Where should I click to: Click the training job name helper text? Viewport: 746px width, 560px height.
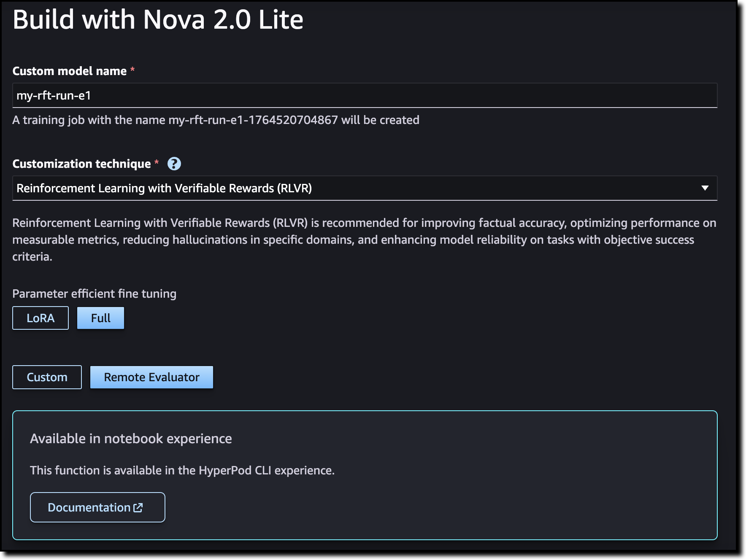point(216,120)
